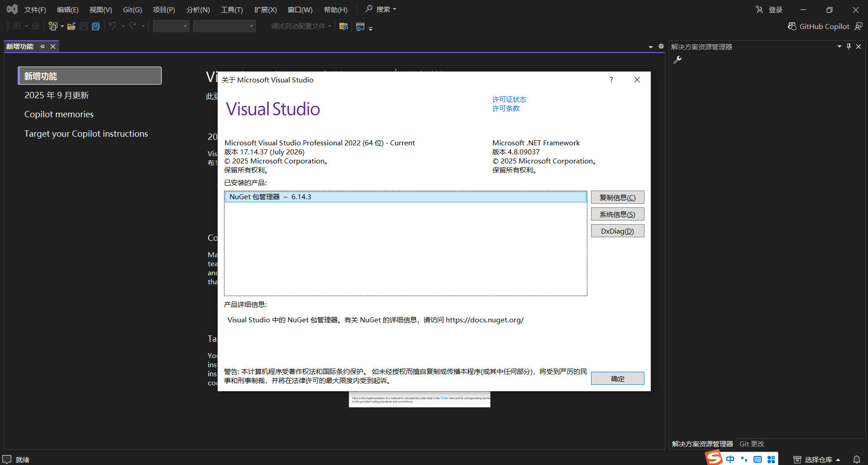Select the 解决方案资源管理器 bottom tab
Image resolution: width=868 pixels, height=465 pixels.
pyautogui.click(x=702, y=444)
